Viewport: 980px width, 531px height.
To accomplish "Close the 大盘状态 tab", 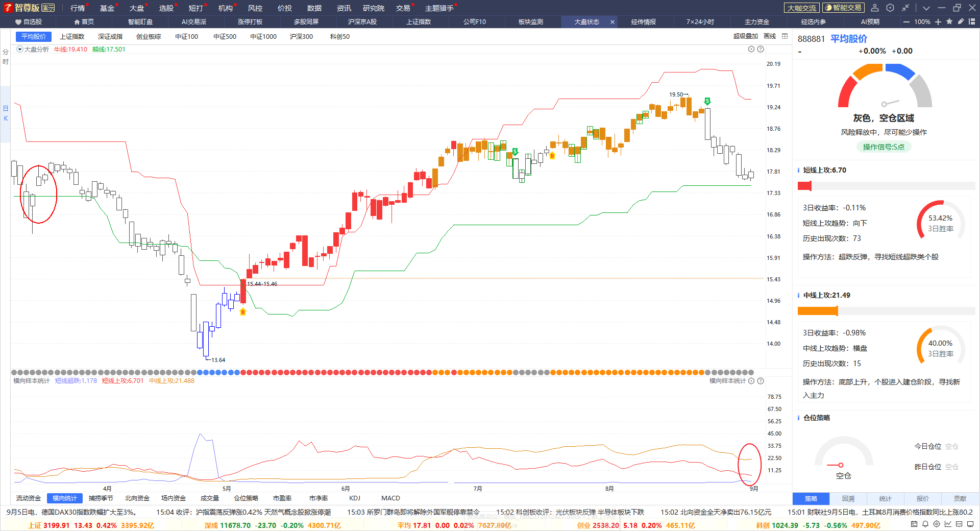I will point(612,22).
